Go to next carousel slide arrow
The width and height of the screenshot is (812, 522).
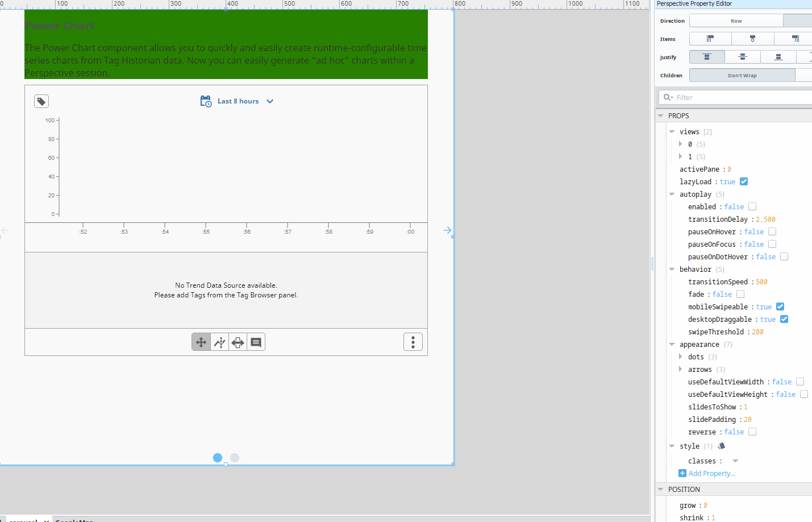click(448, 230)
